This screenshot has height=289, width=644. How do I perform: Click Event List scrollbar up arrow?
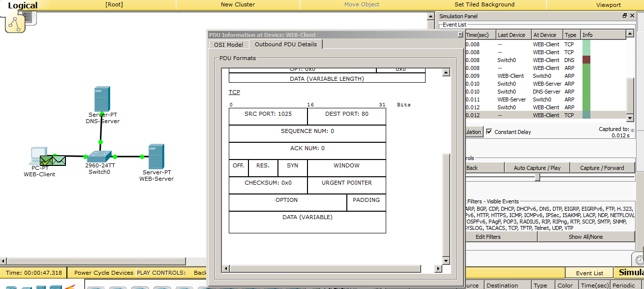tap(630, 34)
